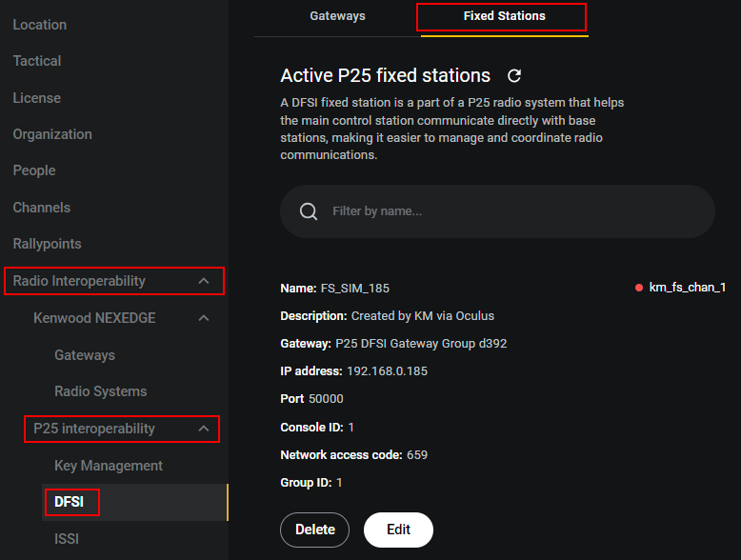Open Tactical in the sidebar
This screenshot has width=741, height=560.
tap(37, 61)
